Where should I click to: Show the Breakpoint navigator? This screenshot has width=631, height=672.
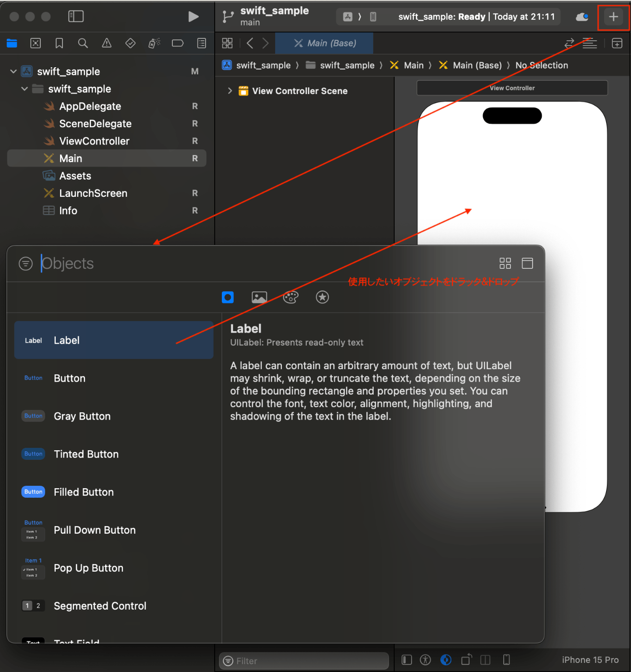(178, 43)
